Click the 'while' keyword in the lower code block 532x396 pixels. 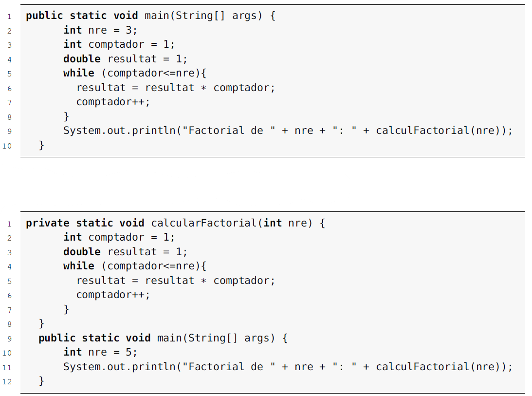coord(79,266)
